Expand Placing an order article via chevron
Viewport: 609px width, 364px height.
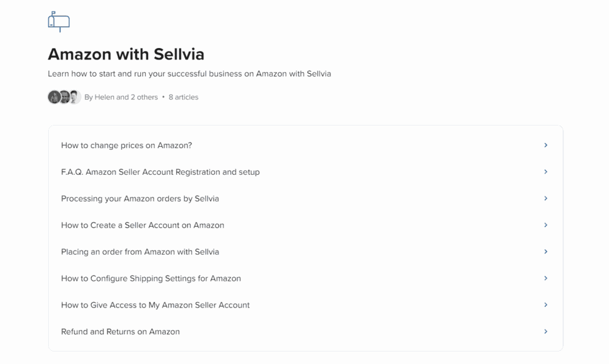(546, 252)
